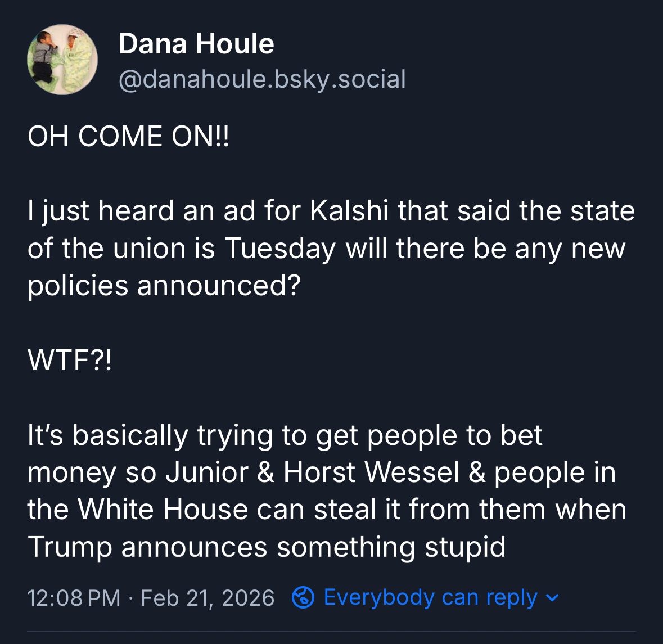This screenshot has height=644, width=663.
Task: Open Dana Houle's profile avatar
Action: pyautogui.click(x=62, y=60)
